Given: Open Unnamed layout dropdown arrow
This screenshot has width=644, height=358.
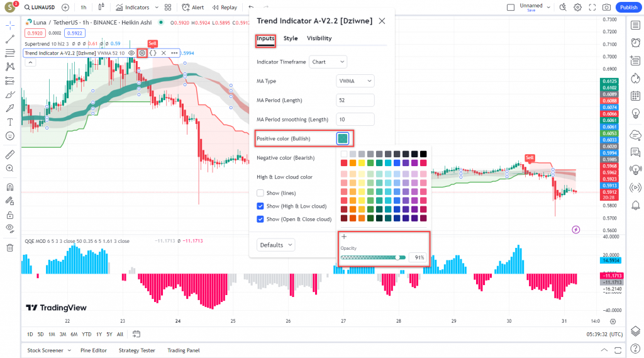Looking at the screenshot, I should (548, 8).
